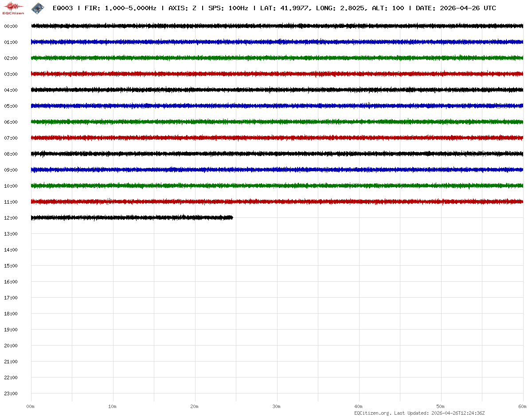532x417 pixels.
Task: Click the AXIS: Z label in the header
Action: (182, 8)
